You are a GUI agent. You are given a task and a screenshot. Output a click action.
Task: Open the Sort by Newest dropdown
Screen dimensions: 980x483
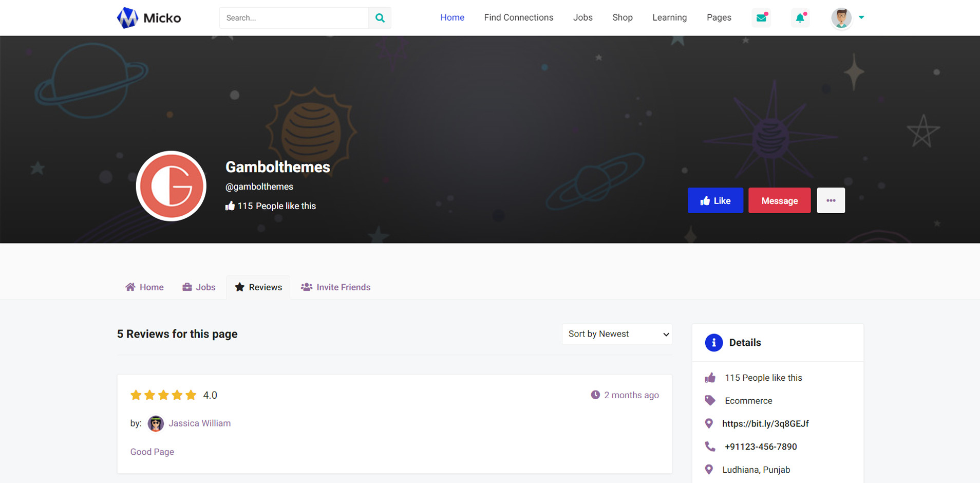[617, 334]
